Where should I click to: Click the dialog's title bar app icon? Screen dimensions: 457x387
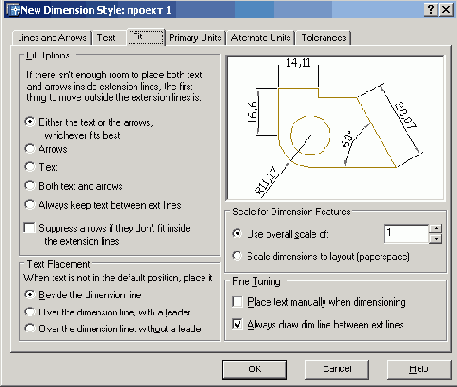point(13,10)
